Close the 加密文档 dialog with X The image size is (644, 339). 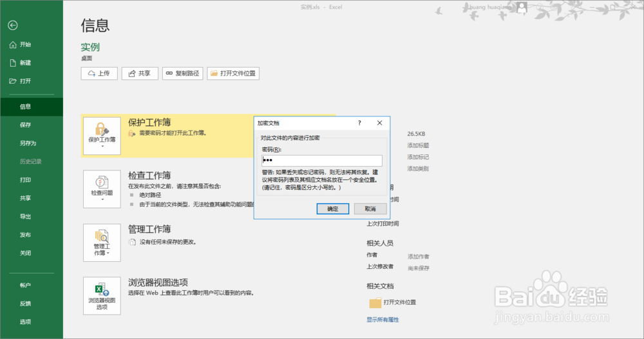click(379, 123)
